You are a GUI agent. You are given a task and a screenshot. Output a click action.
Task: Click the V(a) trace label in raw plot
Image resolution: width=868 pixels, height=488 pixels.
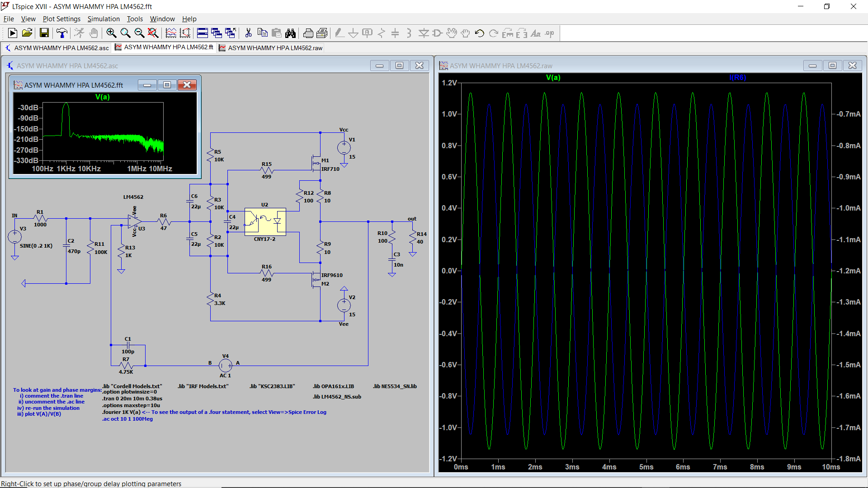(553, 78)
